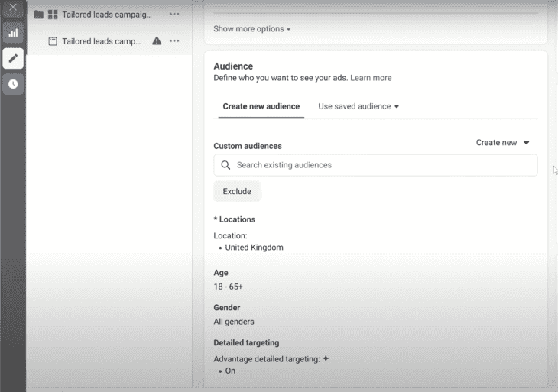Viewport: 558px width, 392px height.
Task: Click the campaign folder icon
Action: pos(39,15)
